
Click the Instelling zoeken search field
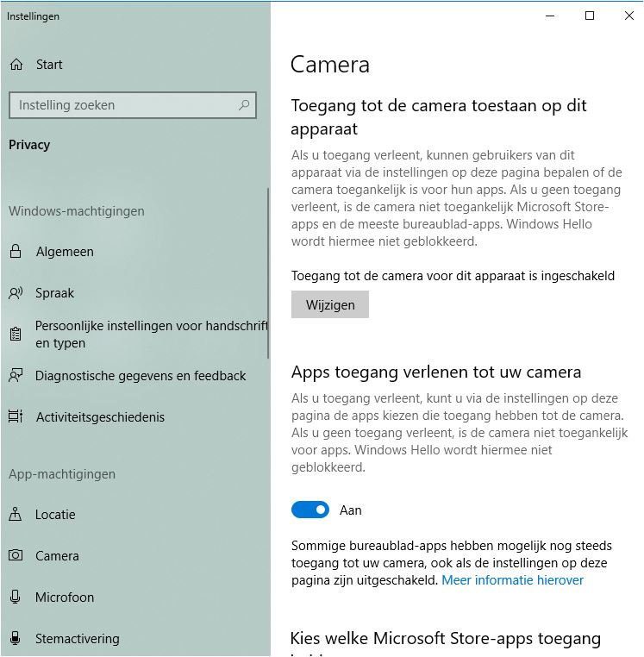(133, 105)
